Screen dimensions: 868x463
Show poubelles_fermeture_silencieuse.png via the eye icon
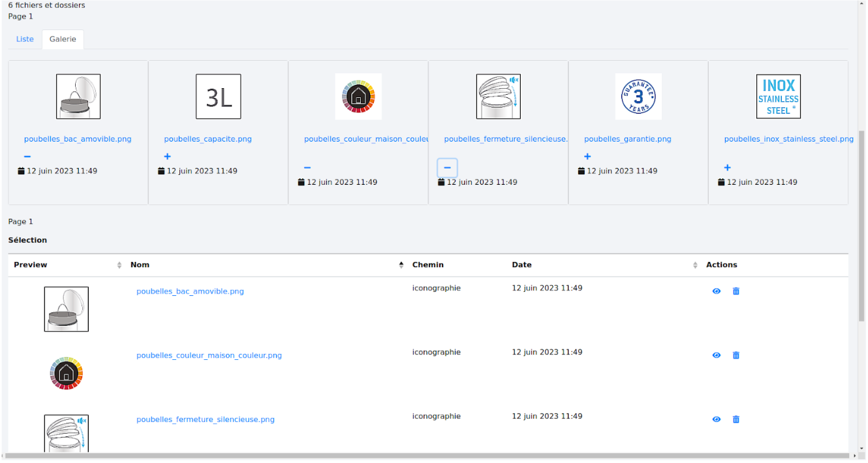click(716, 419)
